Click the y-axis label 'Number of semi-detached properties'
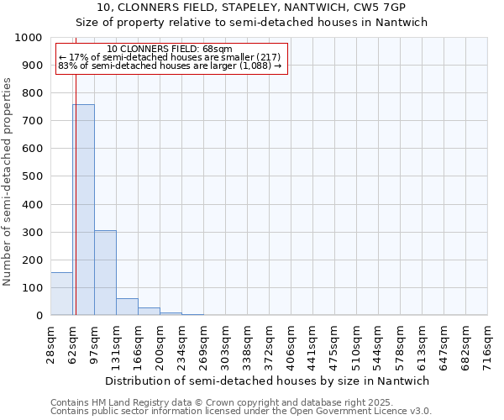 8,181
